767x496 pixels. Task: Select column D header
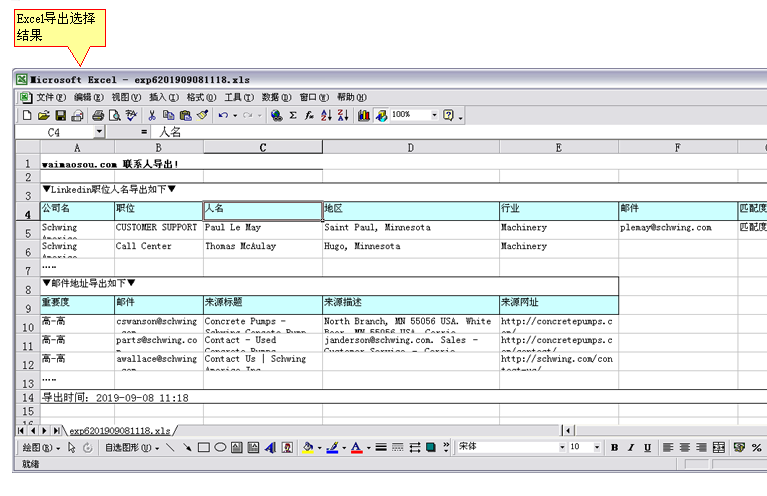click(411, 147)
